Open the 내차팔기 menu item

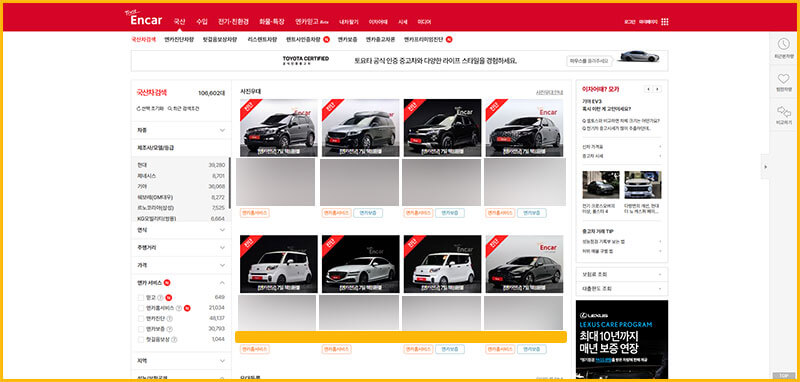coord(349,22)
